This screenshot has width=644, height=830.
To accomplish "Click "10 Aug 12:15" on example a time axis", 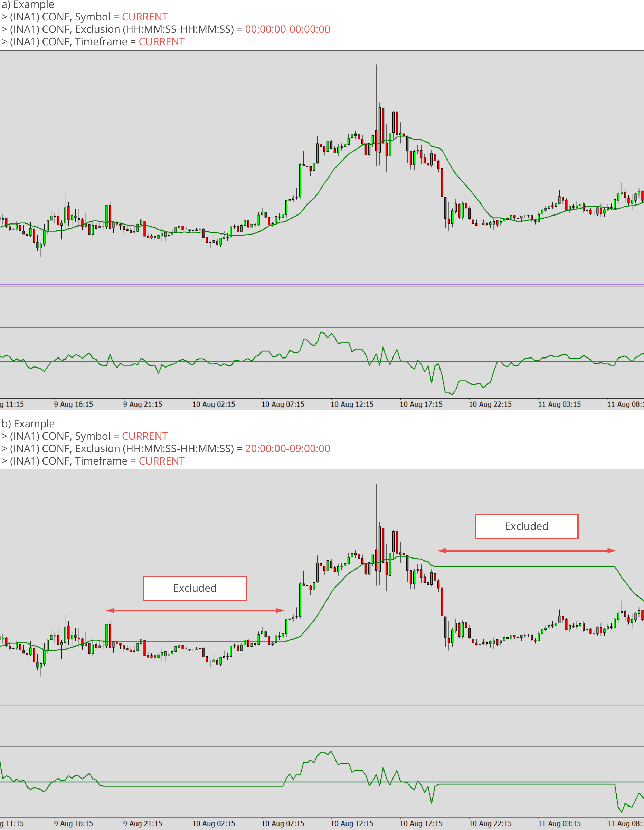I will [352, 404].
